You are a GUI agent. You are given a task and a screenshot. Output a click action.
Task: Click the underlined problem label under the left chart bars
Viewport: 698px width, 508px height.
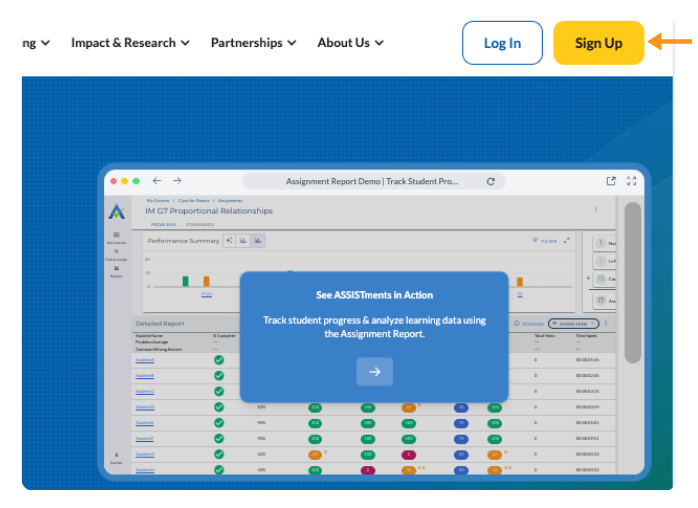pos(207,294)
